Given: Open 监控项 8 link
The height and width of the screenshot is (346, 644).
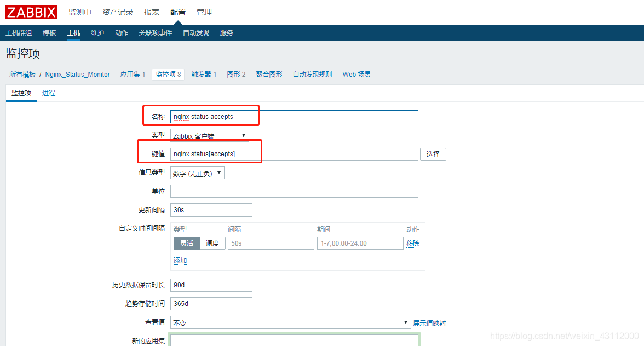Looking at the screenshot, I should [169, 75].
